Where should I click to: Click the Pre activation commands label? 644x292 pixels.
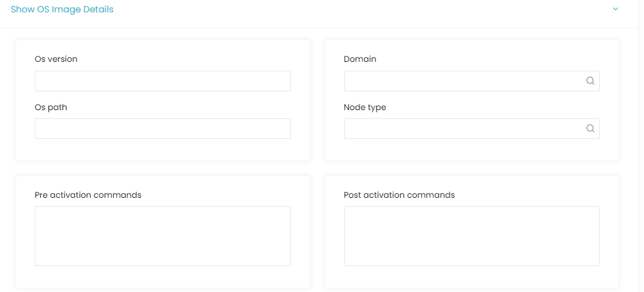tap(88, 195)
